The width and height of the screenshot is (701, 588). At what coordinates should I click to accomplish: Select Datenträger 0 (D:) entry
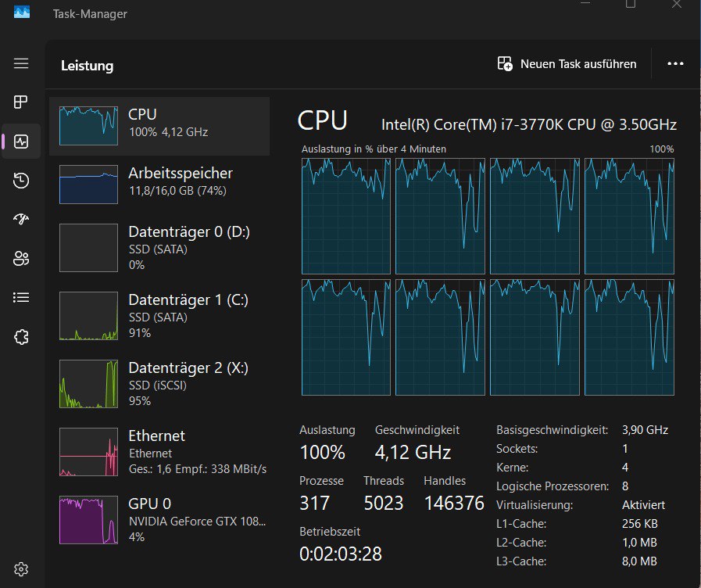pos(159,248)
